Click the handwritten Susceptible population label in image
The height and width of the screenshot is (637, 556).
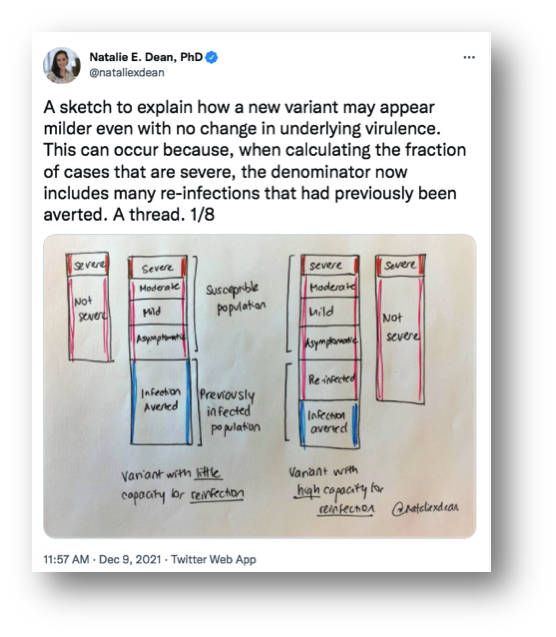pos(236,299)
